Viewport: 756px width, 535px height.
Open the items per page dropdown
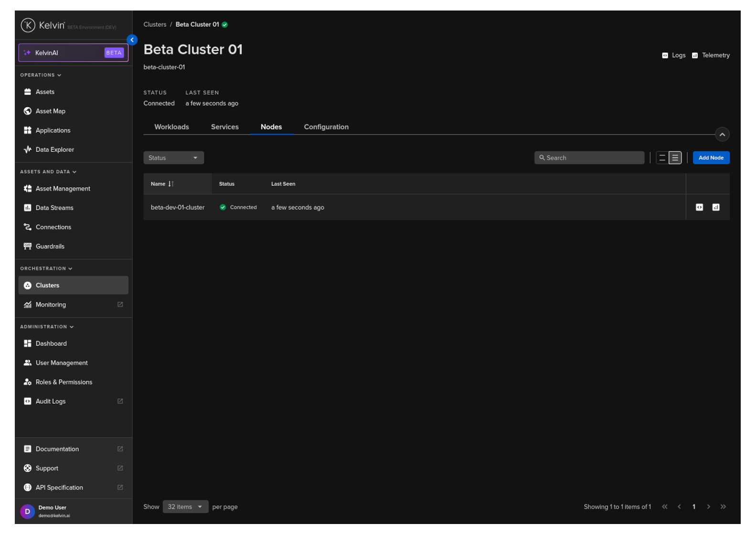185,507
